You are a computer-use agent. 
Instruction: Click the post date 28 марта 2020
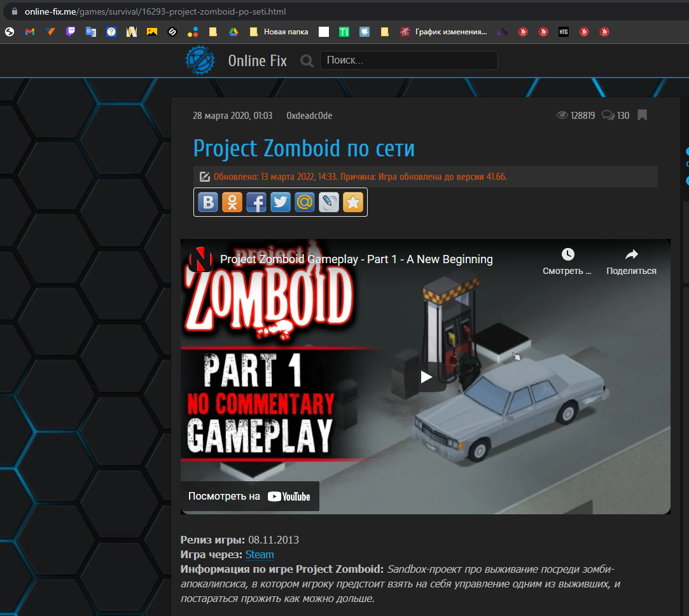[x=232, y=116]
